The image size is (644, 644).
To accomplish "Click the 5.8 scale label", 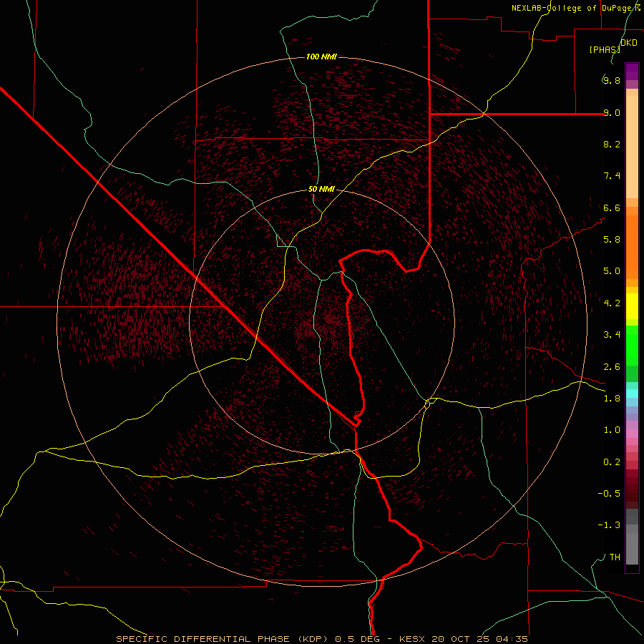I will pos(612,240).
